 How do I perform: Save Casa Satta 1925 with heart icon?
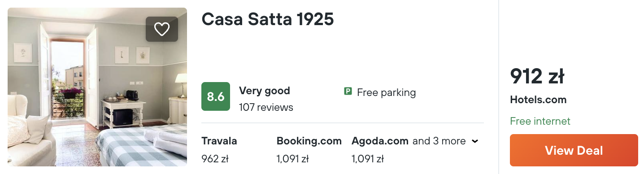(162, 29)
